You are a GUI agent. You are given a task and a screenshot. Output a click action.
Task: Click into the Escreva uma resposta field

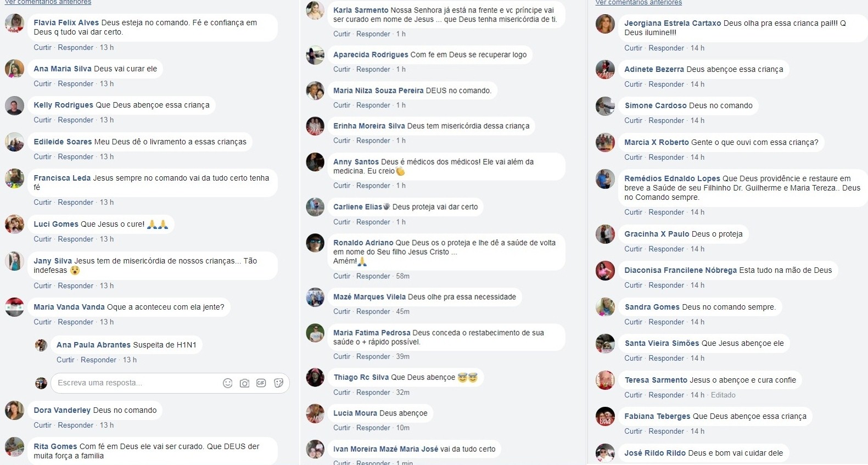[137, 383]
